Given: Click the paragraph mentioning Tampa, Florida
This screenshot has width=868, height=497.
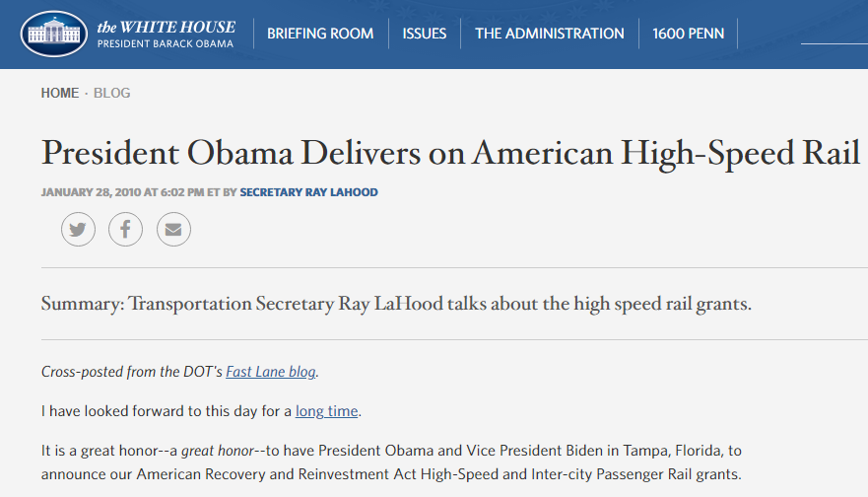Looking at the screenshot, I should click(x=390, y=461).
